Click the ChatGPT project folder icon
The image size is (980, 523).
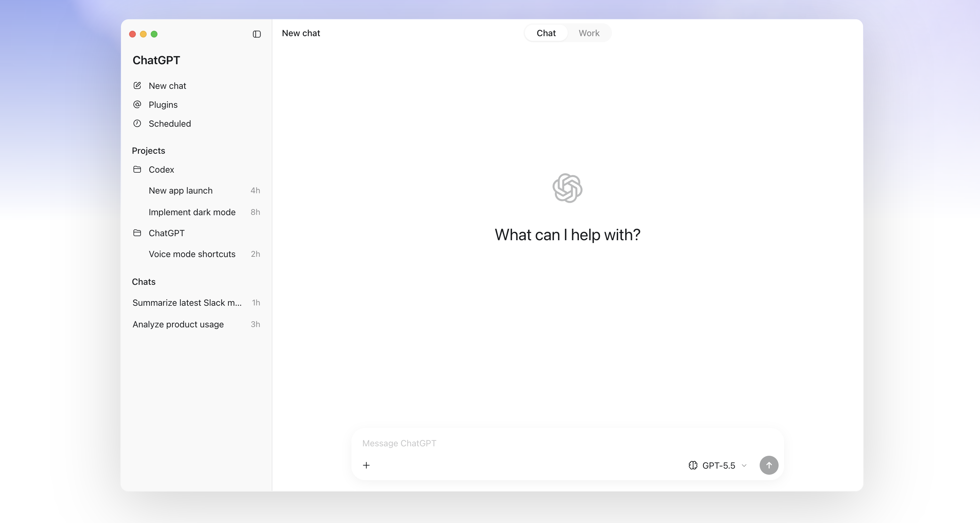click(137, 233)
